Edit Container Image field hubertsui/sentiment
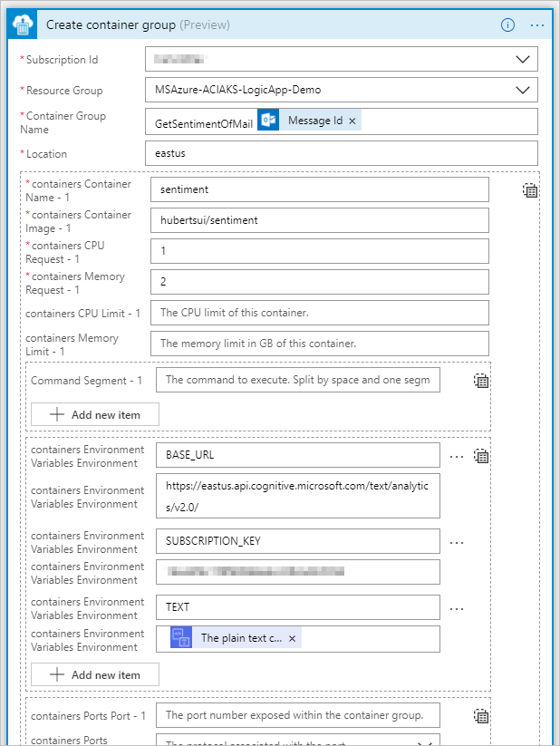The width and height of the screenshot is (560, 746). (320, 220)
